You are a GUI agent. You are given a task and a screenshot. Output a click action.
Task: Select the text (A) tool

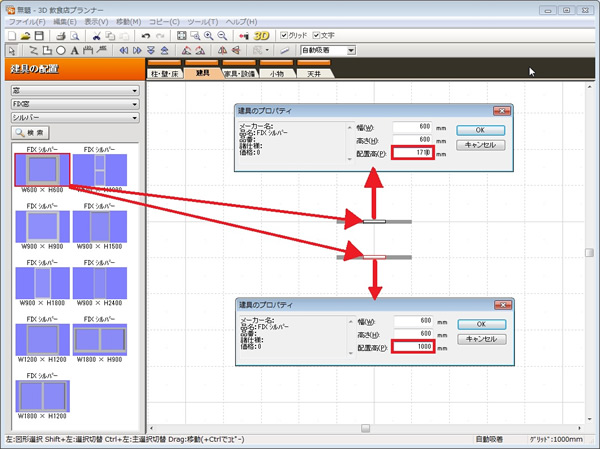coord(75,50)
